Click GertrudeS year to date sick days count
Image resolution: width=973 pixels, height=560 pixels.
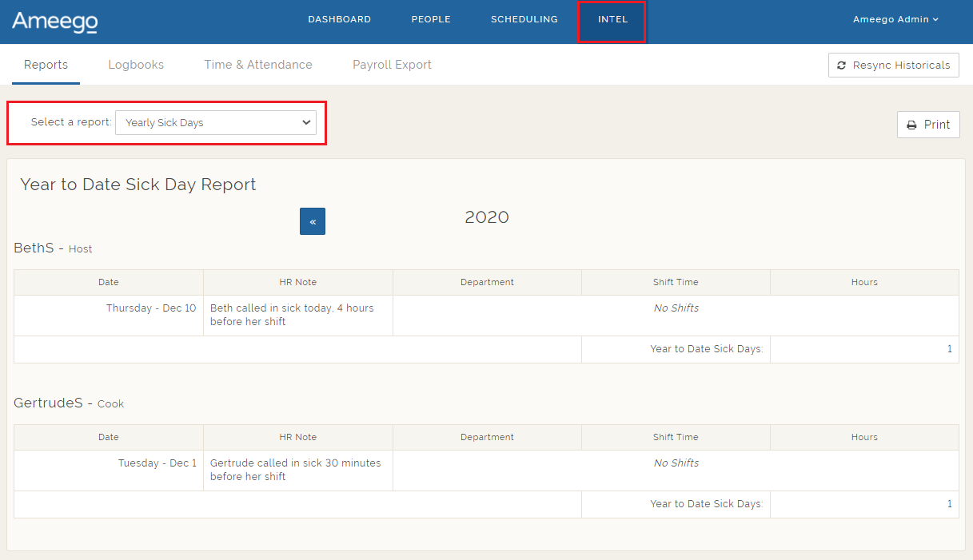949,504
